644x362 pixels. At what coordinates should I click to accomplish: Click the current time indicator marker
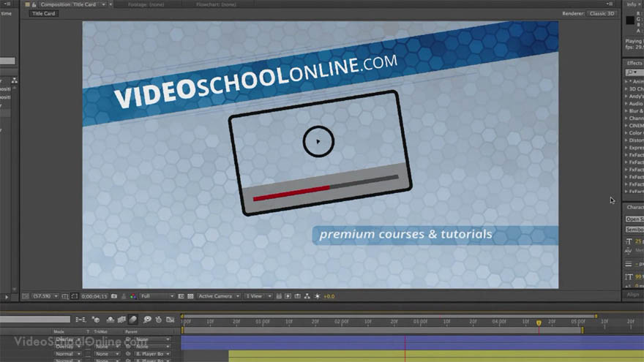tap(539, 323)
